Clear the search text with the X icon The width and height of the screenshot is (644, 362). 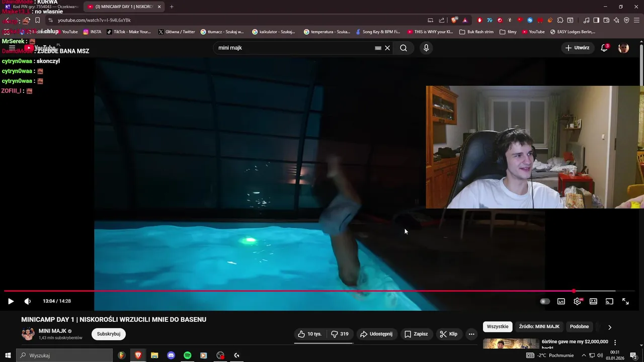click(387, 48)
